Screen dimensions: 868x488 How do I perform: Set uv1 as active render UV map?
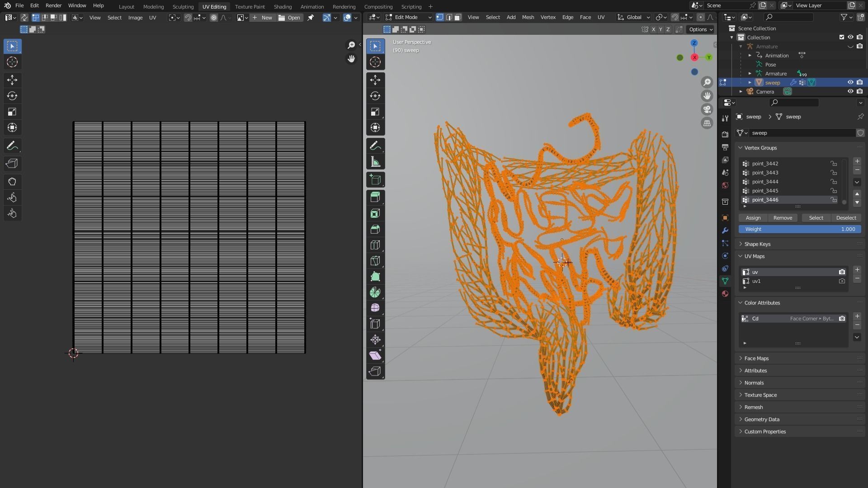[842, 281]
